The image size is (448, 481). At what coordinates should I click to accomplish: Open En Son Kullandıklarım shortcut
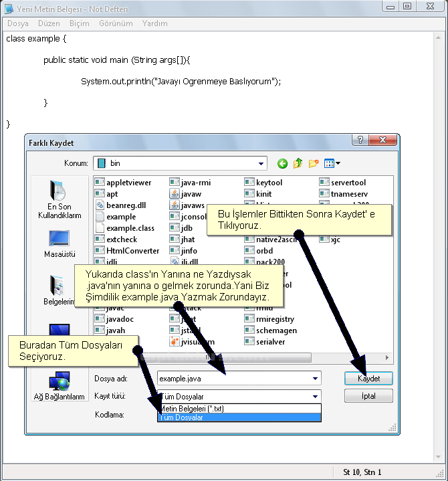[60, 200]
